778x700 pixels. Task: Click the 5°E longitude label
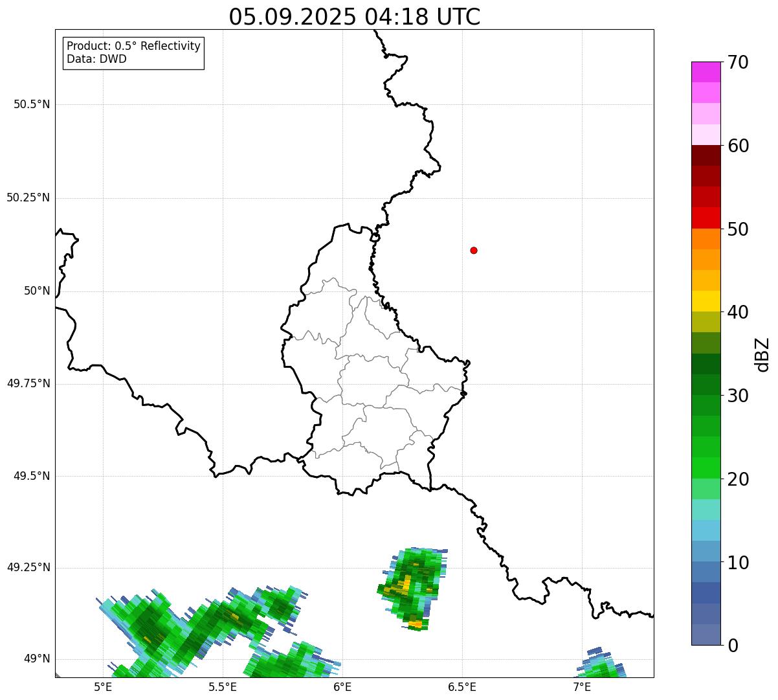point(103,686)
